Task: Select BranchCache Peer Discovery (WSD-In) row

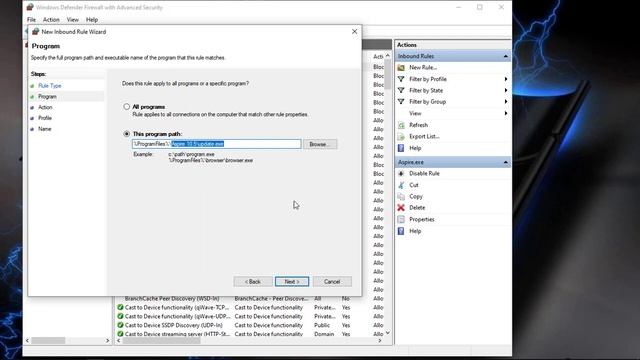Action: tap(249, 299)
